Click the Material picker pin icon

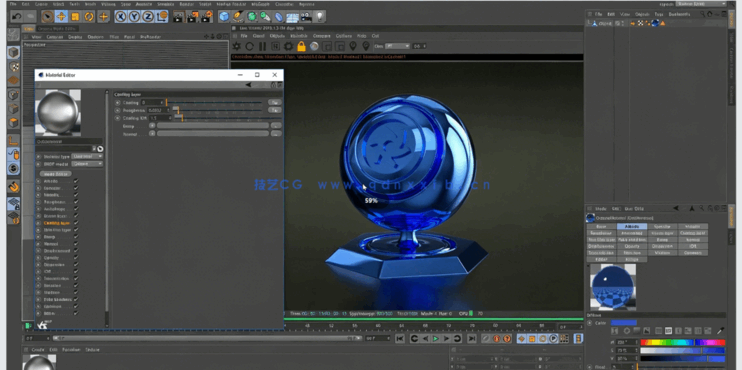(366, 46)
